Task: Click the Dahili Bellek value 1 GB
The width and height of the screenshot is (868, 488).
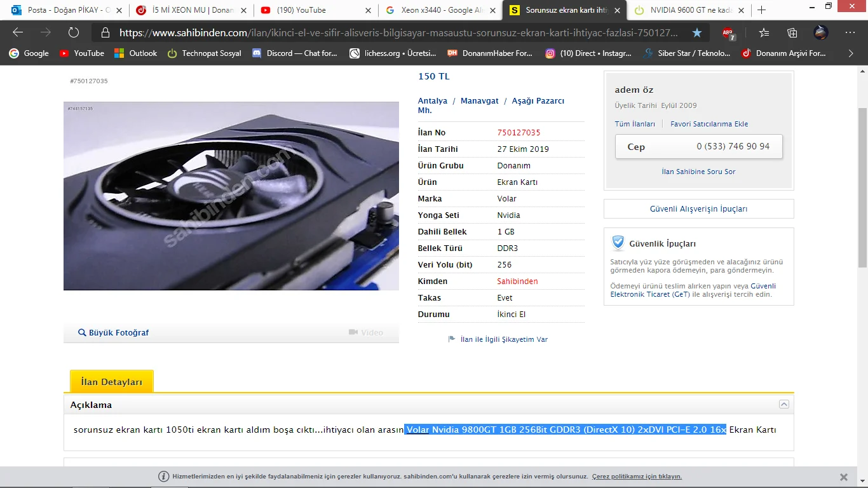Action: (x=506, y=232)
